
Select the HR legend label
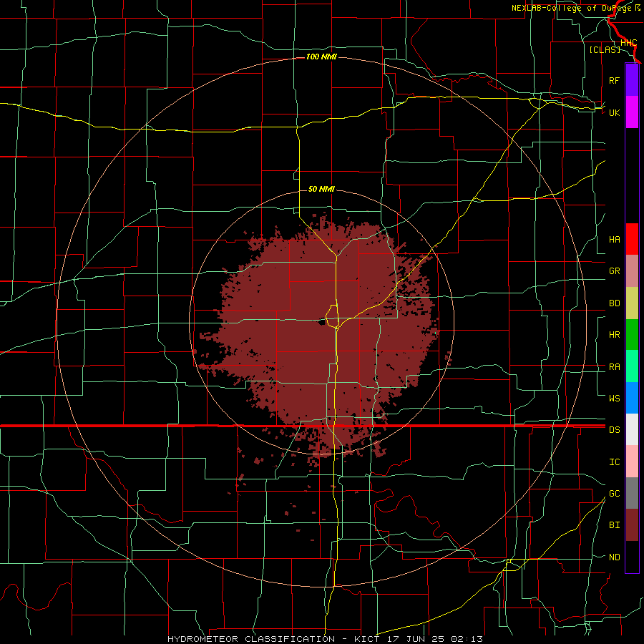pos(614,335)
